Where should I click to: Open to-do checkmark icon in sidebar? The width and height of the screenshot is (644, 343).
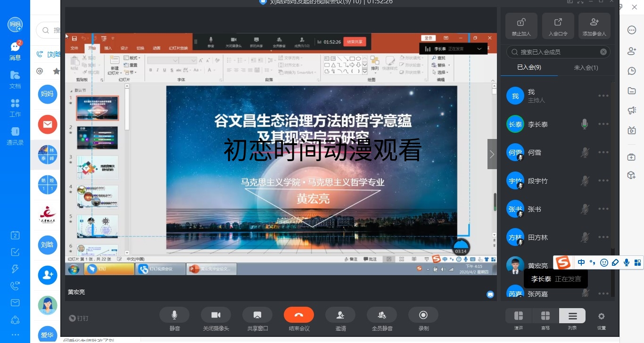[x=15, y=252]
